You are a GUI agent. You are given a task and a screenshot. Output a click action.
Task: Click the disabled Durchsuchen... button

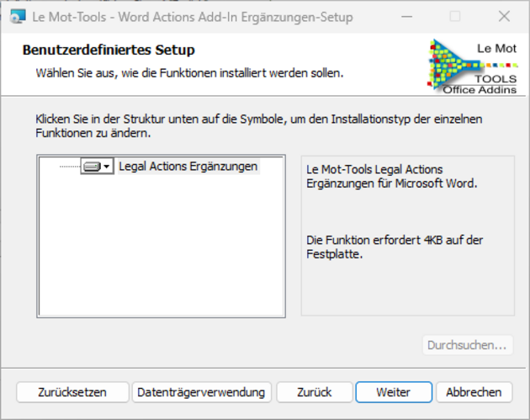pos(468,345)
